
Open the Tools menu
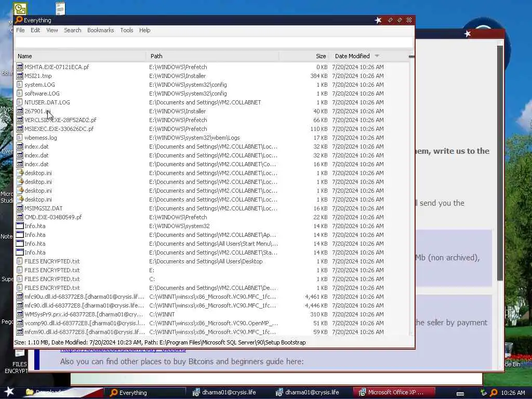click(x=127, y=30)
